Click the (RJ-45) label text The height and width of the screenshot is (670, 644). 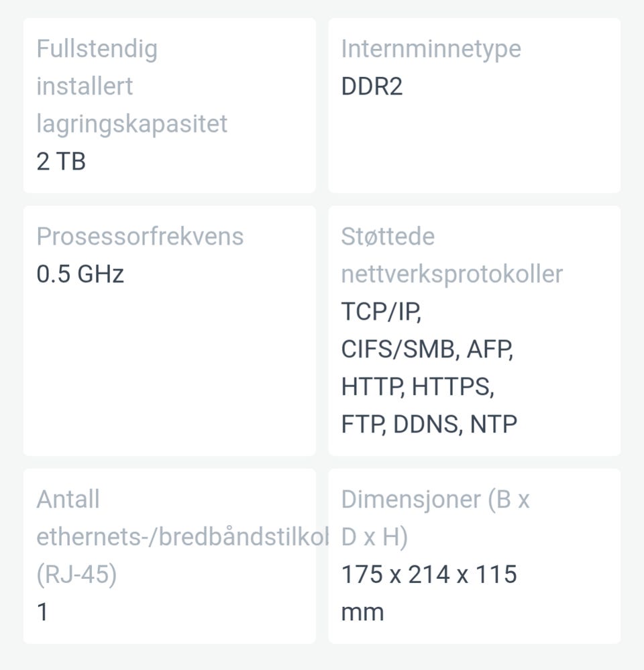click(x=76, y=574)
